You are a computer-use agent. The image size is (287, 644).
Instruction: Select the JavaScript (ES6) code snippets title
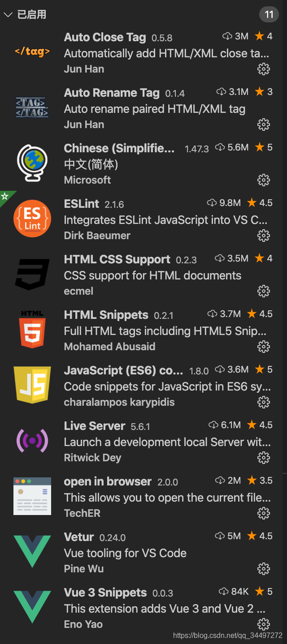click(x=123, y=370)
